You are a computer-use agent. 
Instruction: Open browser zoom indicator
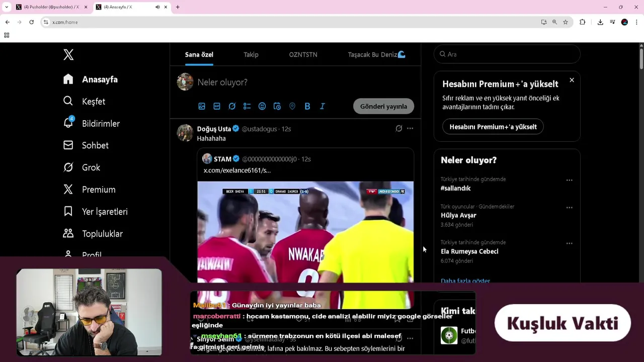tap(554, 22)
